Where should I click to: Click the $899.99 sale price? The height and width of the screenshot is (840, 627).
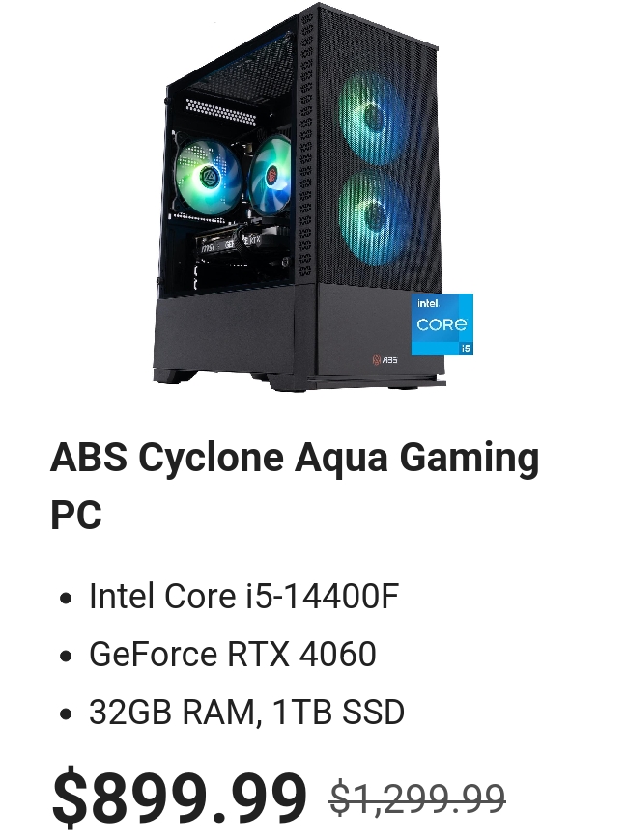point(180,797)
